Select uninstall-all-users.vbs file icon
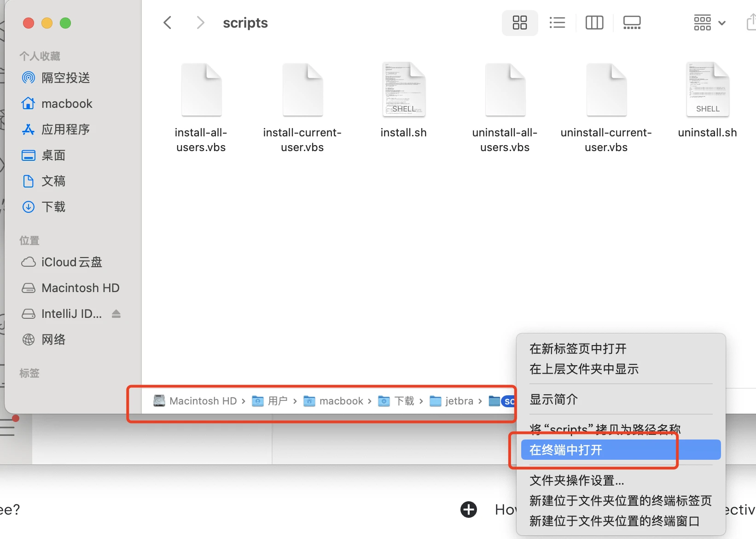This screenshot has width=756, height=539. 505,89
